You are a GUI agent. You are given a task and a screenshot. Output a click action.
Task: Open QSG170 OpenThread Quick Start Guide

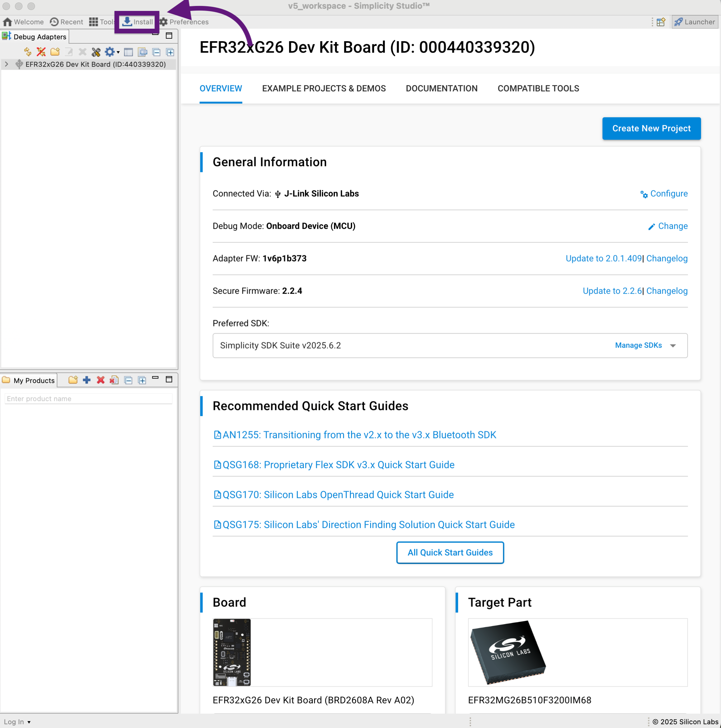click(334, 495)
